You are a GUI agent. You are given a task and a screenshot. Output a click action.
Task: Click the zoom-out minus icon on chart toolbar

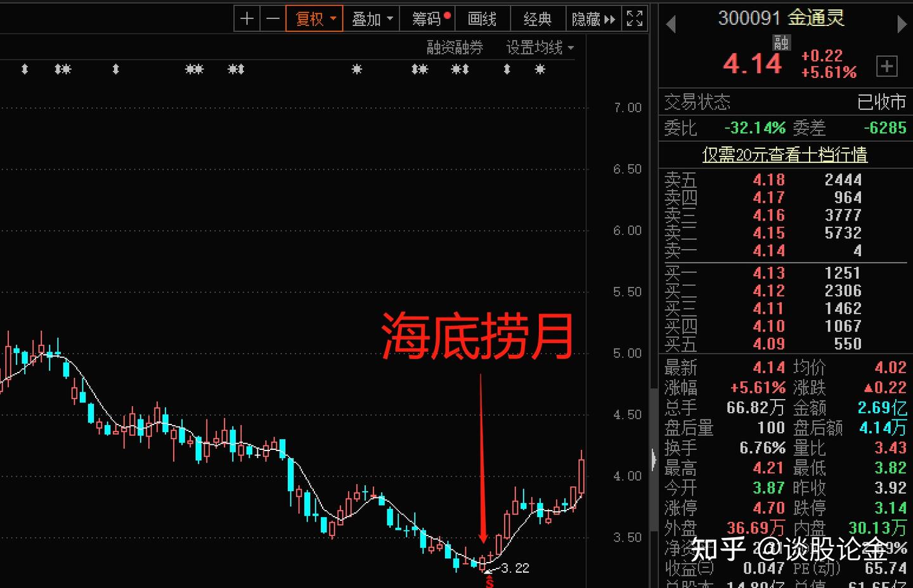click(x=273, y=18)
